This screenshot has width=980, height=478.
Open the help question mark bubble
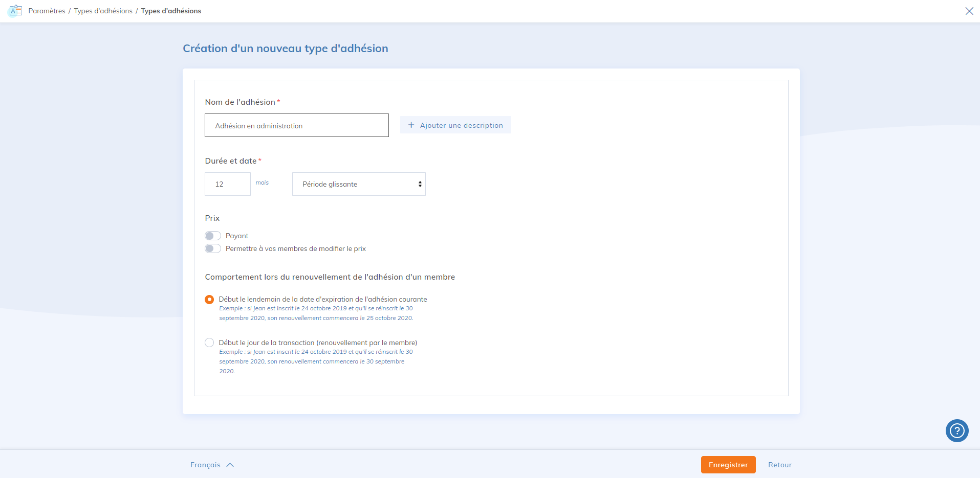tap(956, 430)
